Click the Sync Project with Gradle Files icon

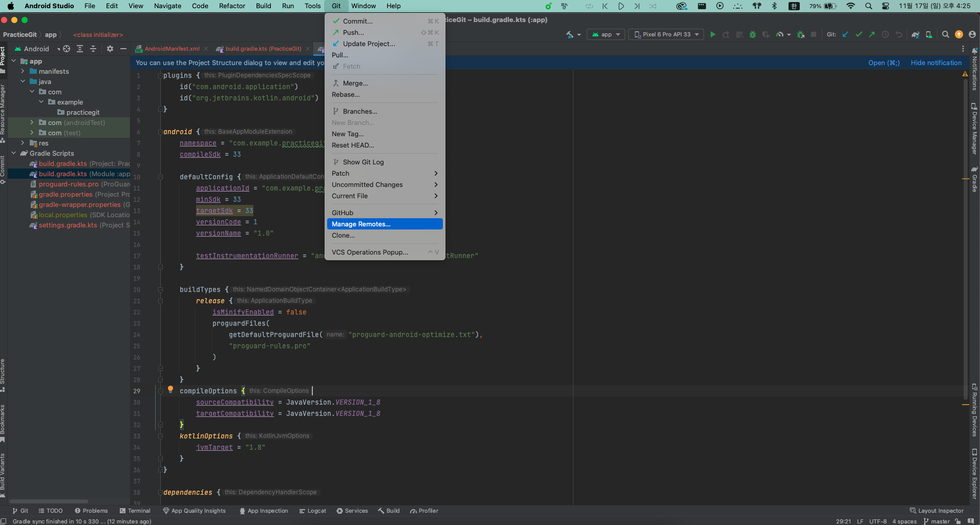click(x=915, y=34)
